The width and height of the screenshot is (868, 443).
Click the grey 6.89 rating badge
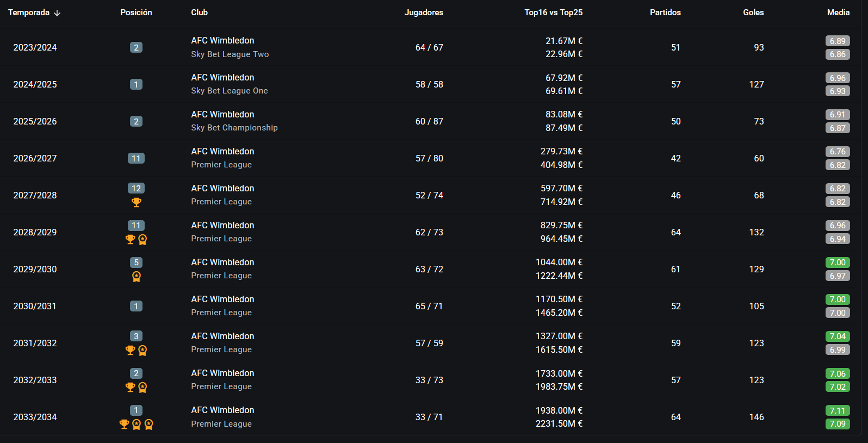click(x=838, y=41)
